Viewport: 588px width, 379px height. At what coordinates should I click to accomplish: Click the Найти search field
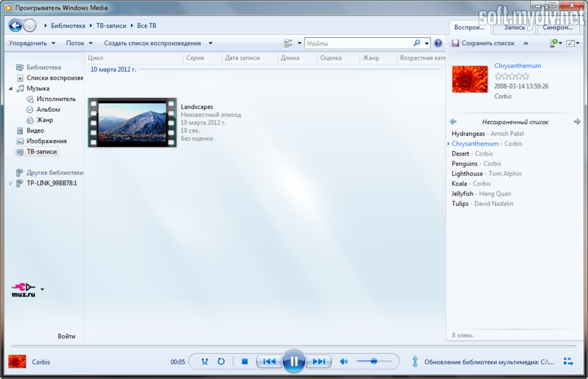pos(359,43)
